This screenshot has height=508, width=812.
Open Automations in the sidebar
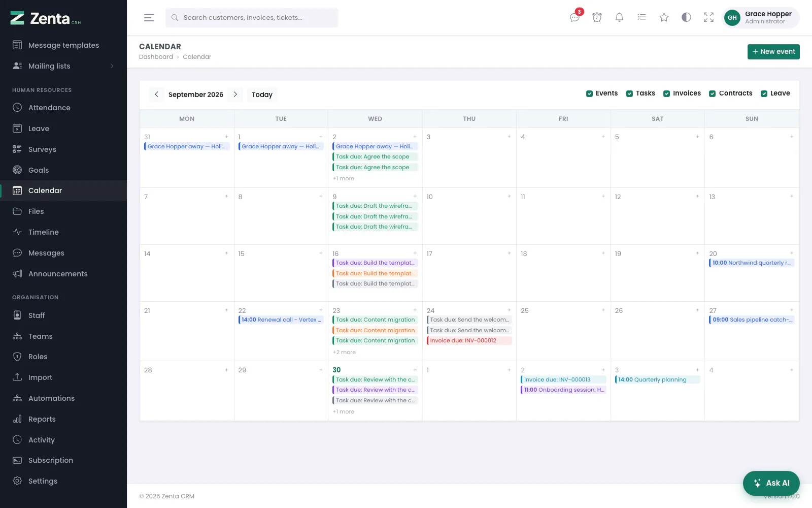pyautogui.click(x=63, y=398)
